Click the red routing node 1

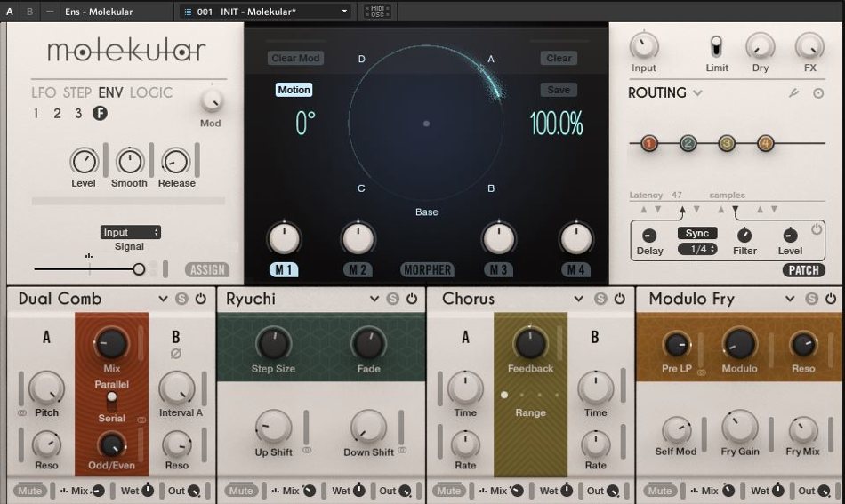pos(648,143)
